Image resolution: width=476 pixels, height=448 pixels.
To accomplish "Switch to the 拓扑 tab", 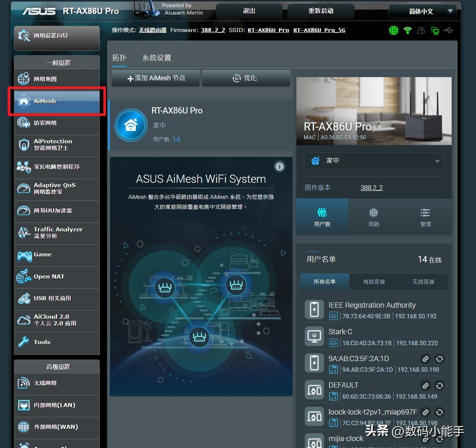I will click(119, 57).
